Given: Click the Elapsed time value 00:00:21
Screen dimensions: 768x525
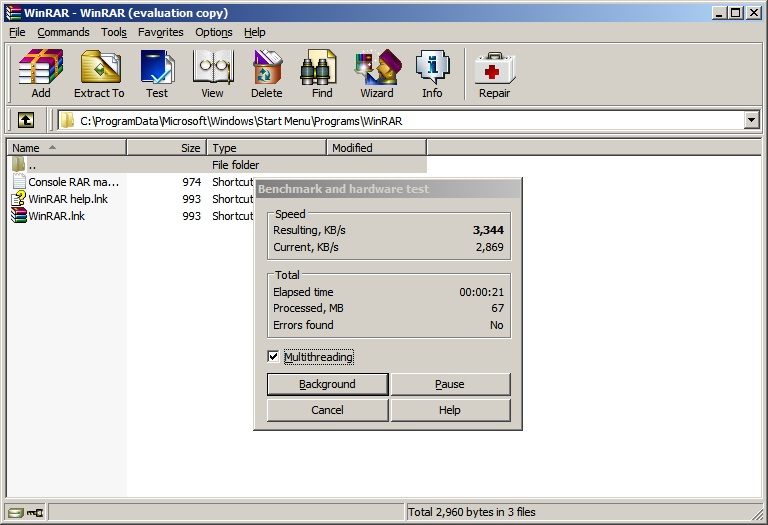Looking at the screenshot, I should [x=481, y=292].
